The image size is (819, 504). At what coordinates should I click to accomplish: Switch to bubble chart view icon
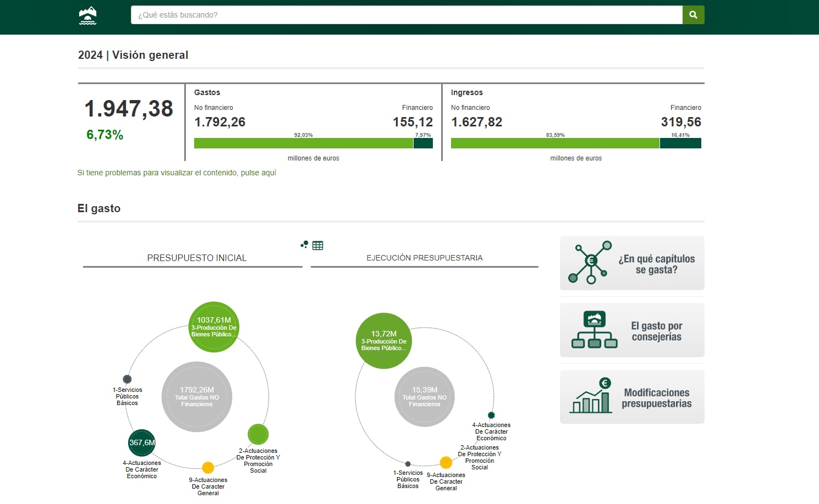click(304, 245)
